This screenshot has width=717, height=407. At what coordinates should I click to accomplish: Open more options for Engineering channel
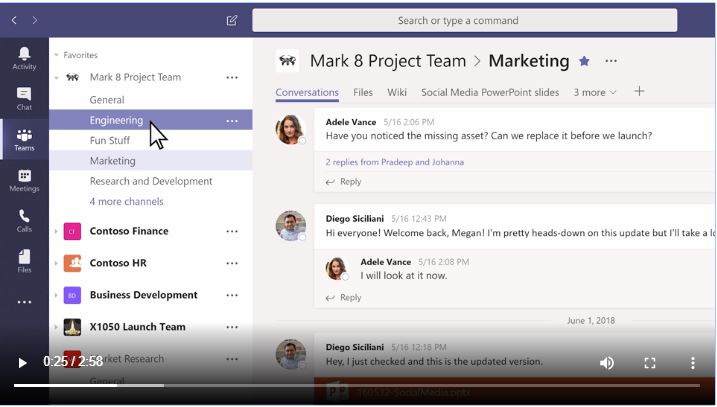232,121
